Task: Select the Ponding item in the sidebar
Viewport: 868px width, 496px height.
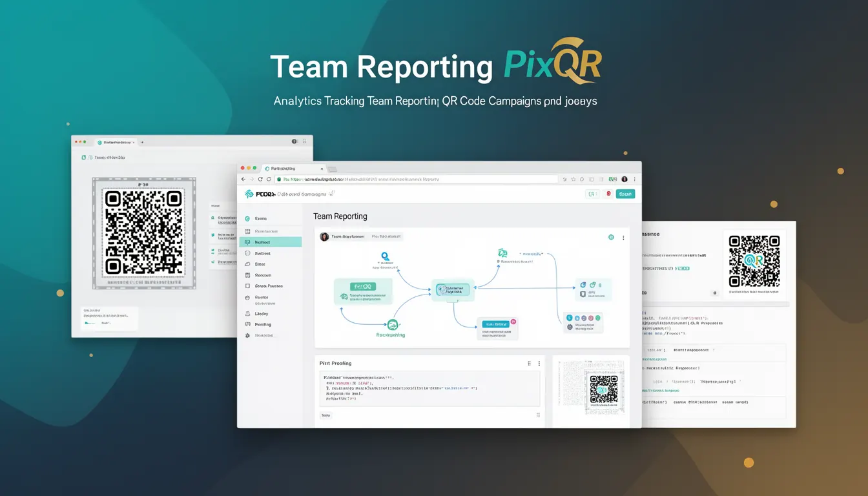Action: pyautogui.click(x=270, y=324)
